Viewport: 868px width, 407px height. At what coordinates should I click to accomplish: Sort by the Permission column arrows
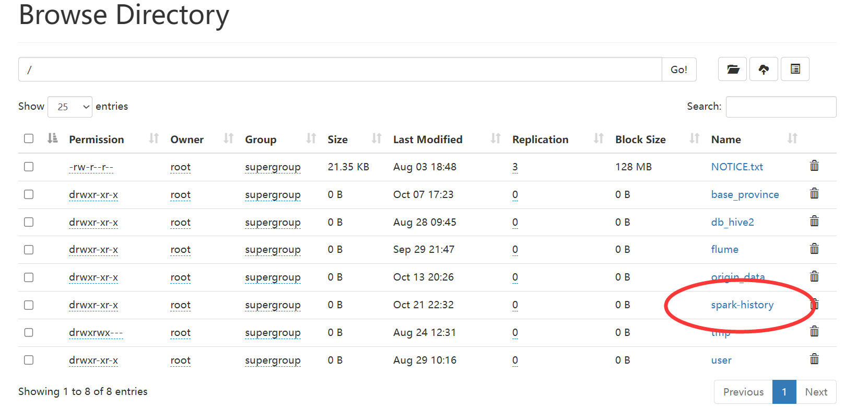pos(154,138)
